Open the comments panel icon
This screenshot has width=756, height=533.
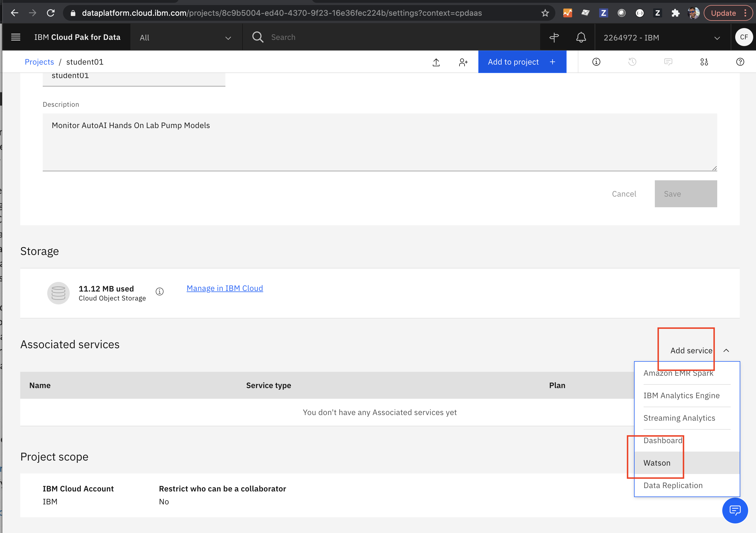tap(668, 62)
